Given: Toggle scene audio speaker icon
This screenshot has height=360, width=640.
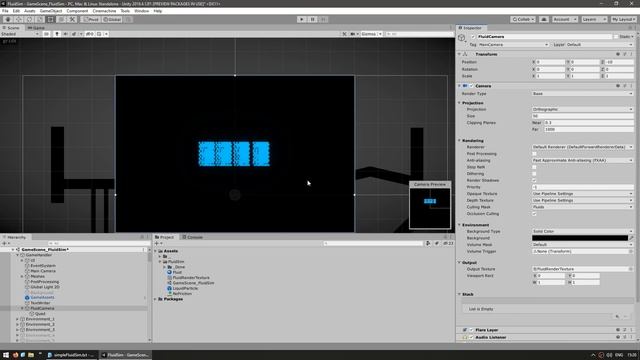Looking at the screenshot, I should tap(65, 34).
